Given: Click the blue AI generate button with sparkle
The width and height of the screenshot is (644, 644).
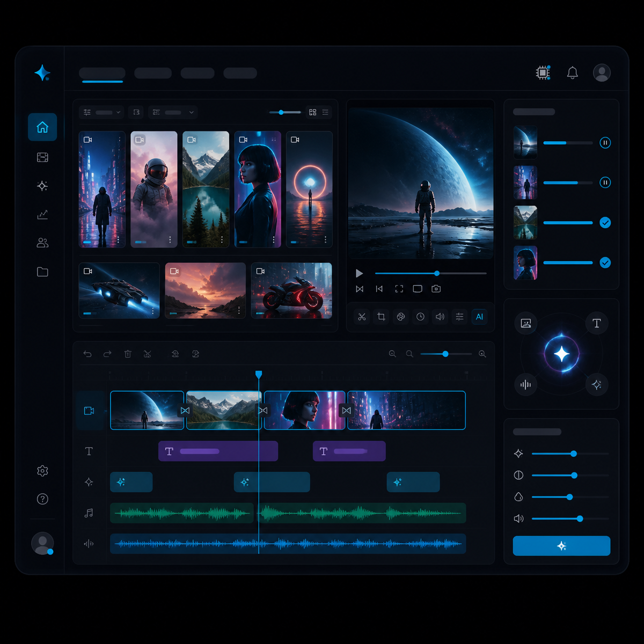Looking at the screenshot, I should click(x=561, y=546).
